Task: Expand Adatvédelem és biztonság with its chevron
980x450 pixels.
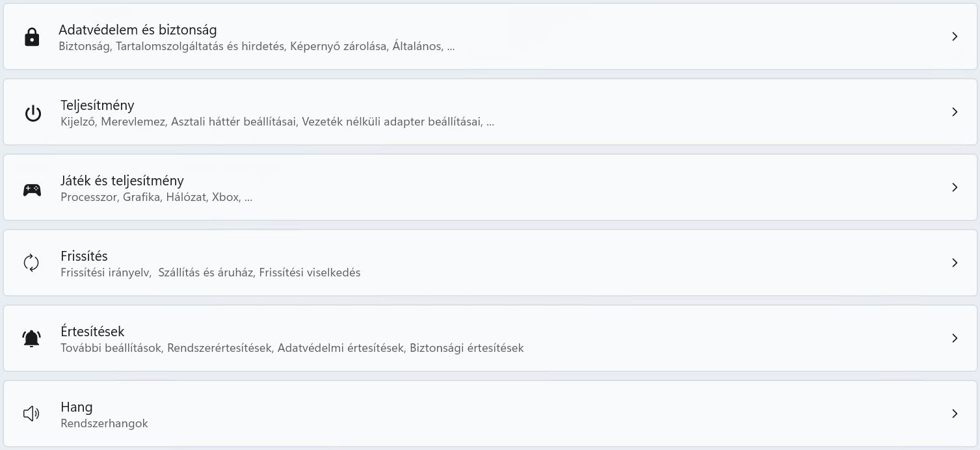Action: point(955,36)
